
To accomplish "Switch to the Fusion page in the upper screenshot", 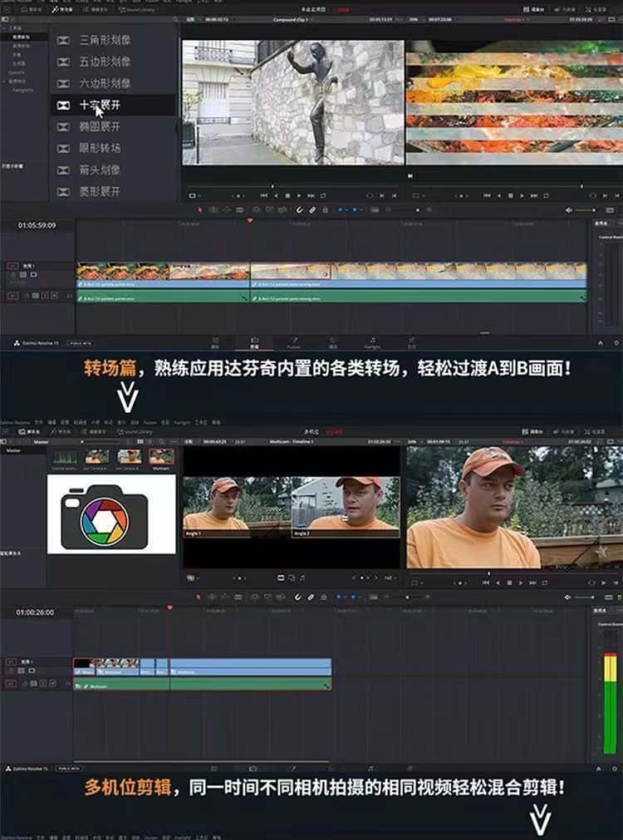I will [x=293, y=343].
